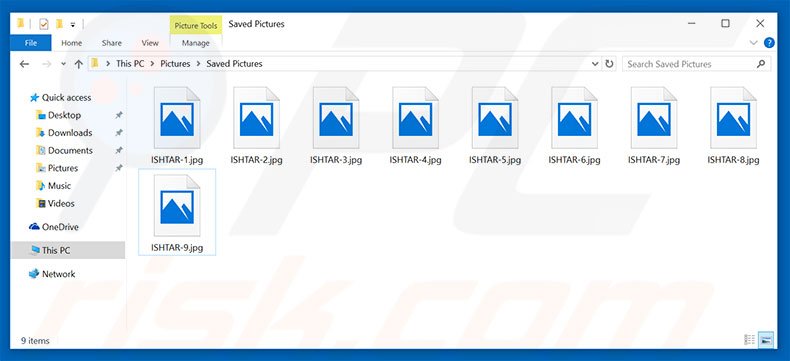790x361 pixels.
Task: Click chevron before This PC in address bar
Action: pyautogui.click(x=108, y=64)
